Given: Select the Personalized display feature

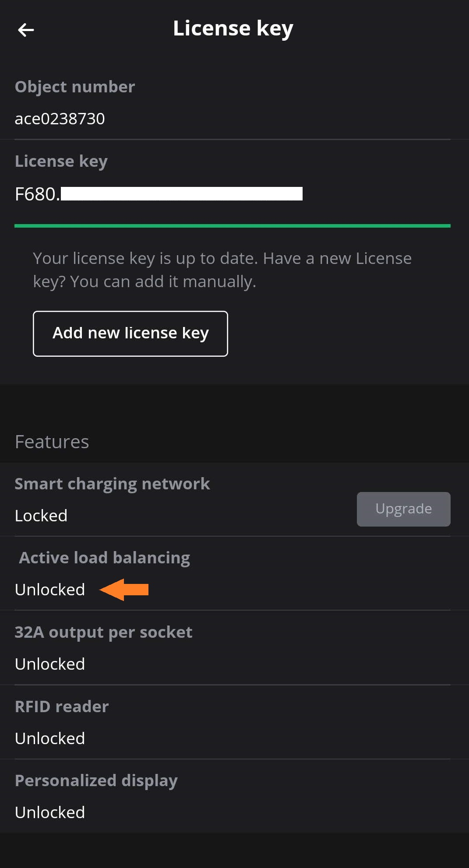Looking at the screenshot, I should (96, 780).
